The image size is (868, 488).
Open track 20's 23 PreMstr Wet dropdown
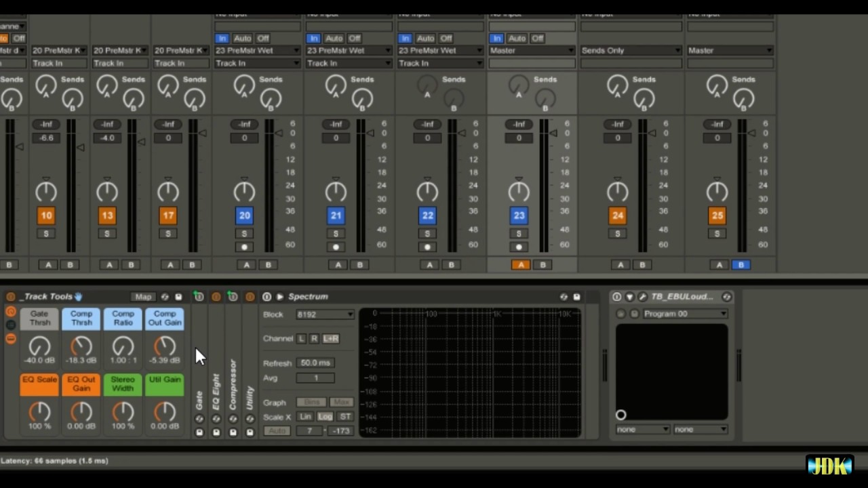[x=257, y=51]
